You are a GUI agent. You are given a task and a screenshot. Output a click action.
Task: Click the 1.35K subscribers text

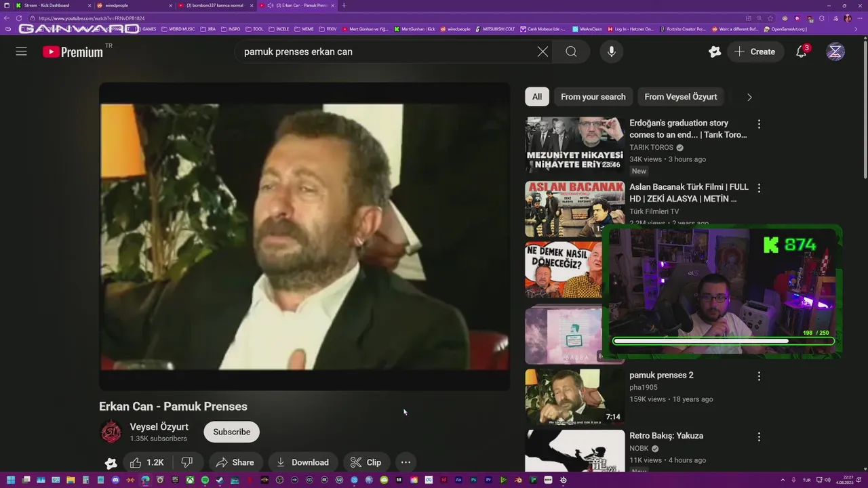159,439
